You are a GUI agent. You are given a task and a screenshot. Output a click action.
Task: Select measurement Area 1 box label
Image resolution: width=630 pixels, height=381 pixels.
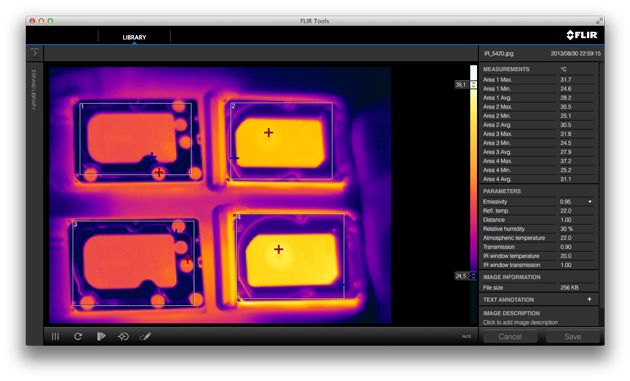coord(82,107)
